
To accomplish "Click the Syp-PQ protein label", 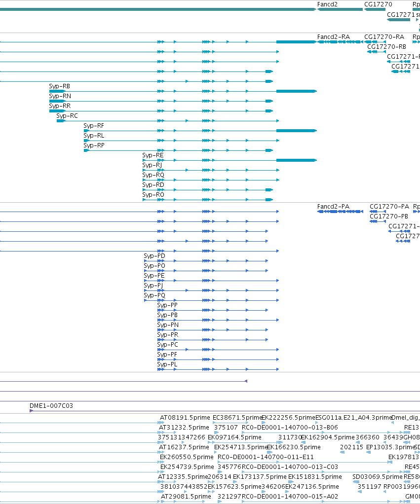I will tap(154, 295).
